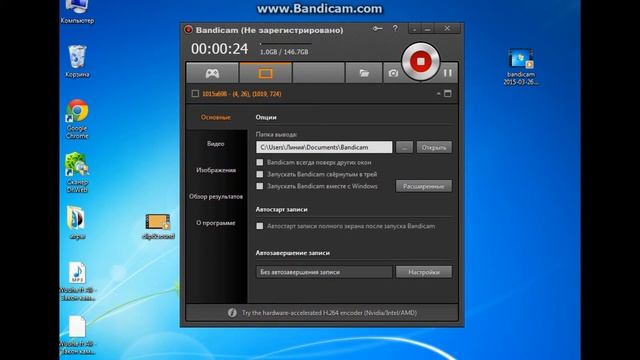The width and height of the screenshot is (640, 360).
Task: Open the small dropdown arrow next to area size
Action: (x=438, y=93)
